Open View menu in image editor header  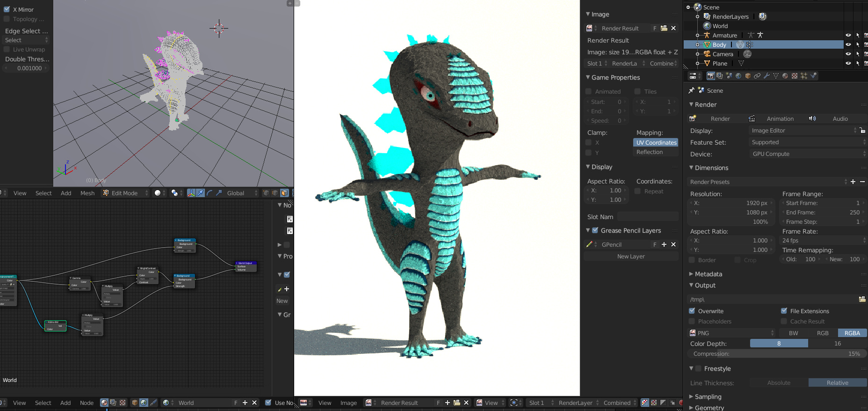click(x=325, y=403)
